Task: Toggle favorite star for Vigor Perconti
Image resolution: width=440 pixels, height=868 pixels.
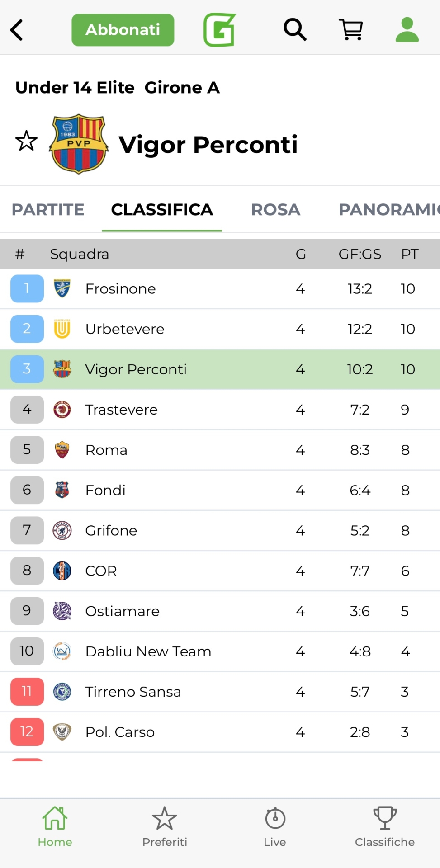Action: (26, 141)
